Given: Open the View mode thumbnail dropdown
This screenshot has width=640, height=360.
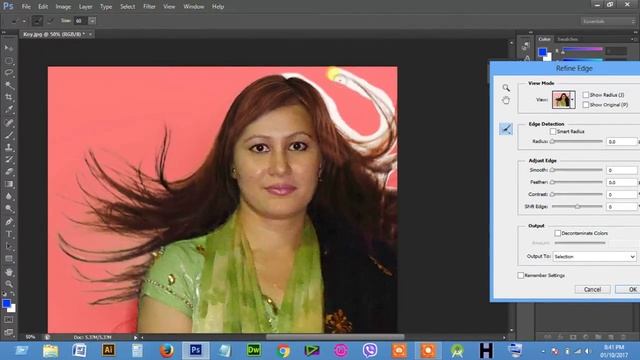Looking at the screenshot, I should 564,100.
